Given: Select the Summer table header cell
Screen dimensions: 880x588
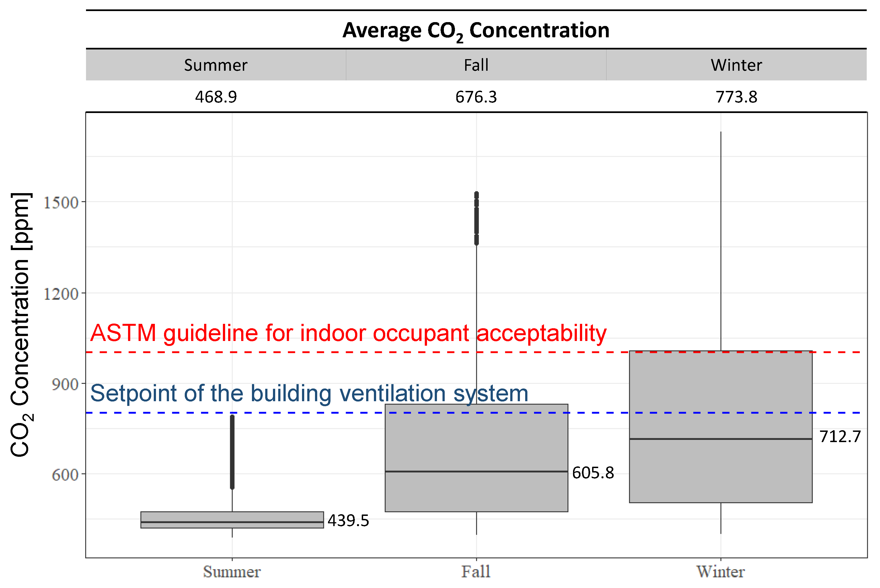Looking at the screenshot, I should 216,65.
